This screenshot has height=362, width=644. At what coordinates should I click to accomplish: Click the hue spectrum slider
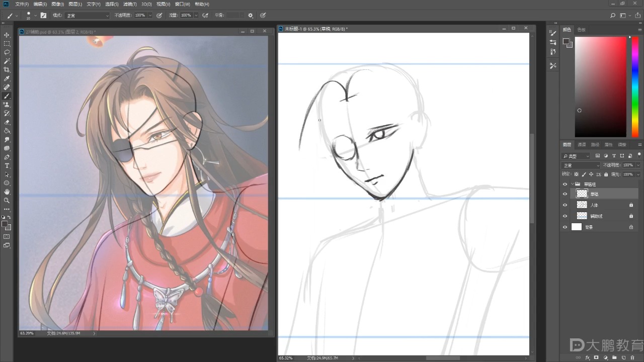coord(635,87)
